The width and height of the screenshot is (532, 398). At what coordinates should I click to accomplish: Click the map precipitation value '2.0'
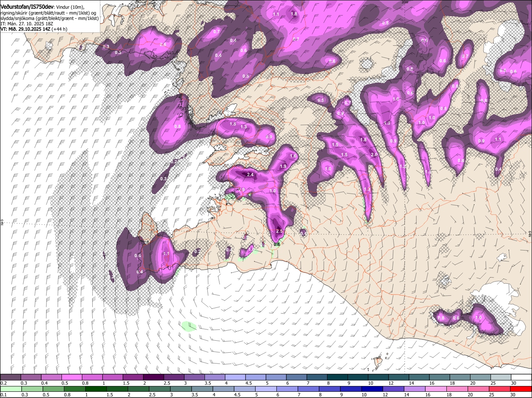pyautogui.click(x=374, y=155)
